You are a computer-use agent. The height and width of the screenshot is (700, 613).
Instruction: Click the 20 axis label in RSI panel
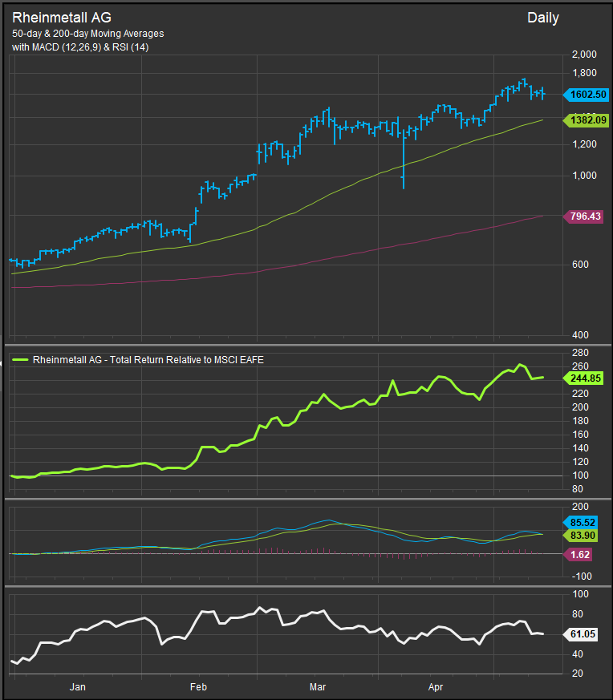coord(578,674)
